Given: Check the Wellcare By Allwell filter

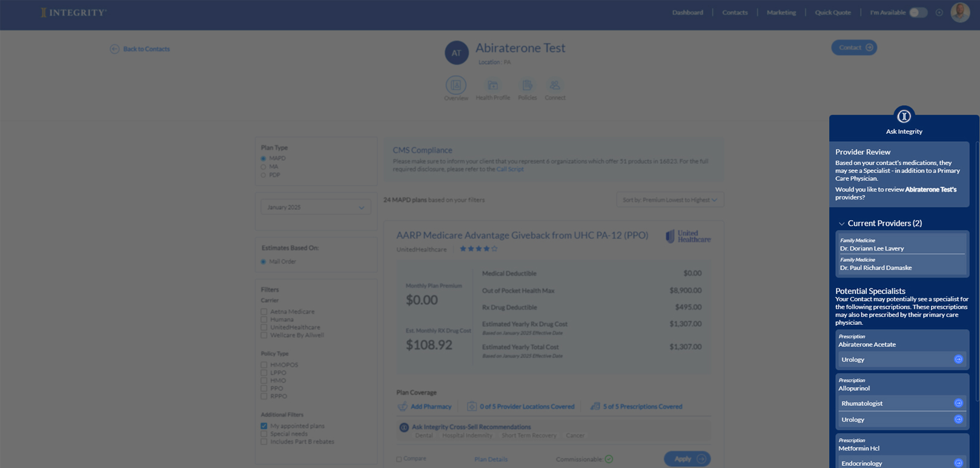Looking at the screenshot, I should 264,335.
